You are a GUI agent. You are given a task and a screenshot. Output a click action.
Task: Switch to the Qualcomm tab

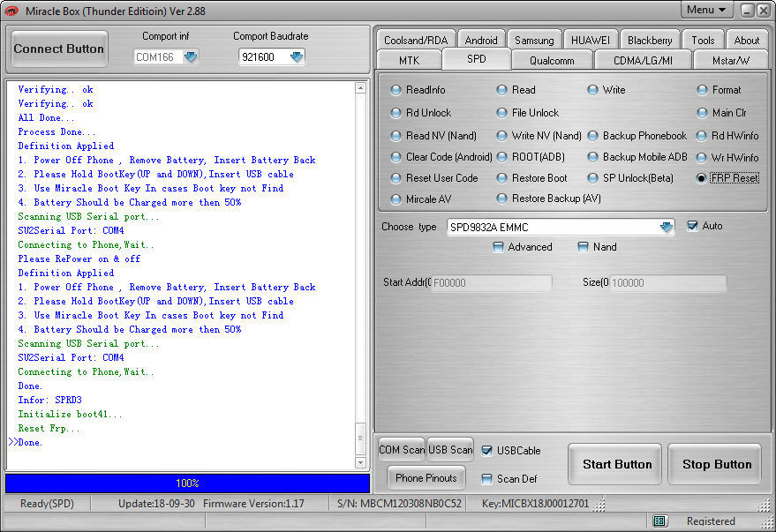(x=552, y=60)
